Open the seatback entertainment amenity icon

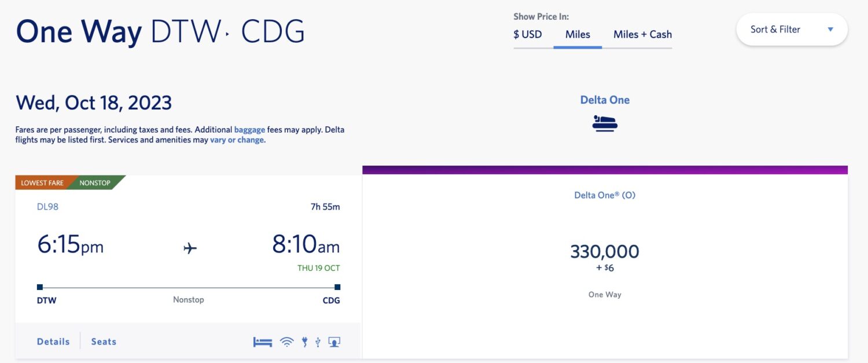[333, 342]
